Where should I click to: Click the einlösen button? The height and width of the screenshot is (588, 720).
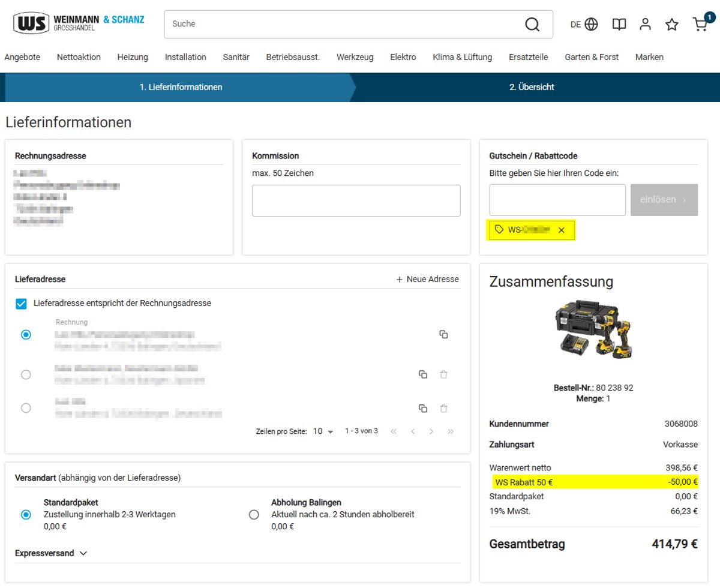coord(664,200)
